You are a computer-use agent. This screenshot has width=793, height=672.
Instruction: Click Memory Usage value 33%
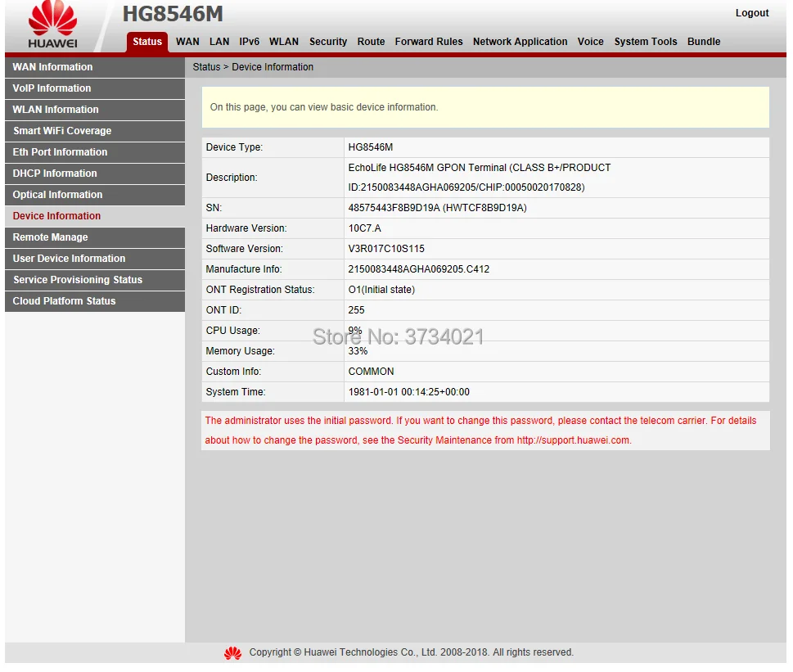tap(358, 351)
